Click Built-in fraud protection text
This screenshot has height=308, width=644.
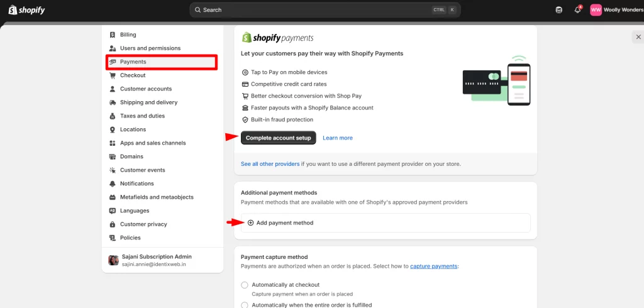(282, 120)
